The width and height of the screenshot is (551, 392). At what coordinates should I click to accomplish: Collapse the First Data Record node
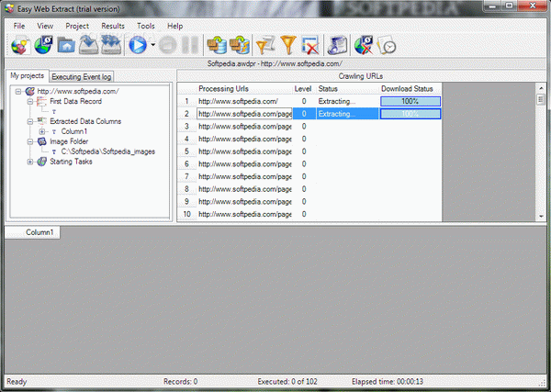[30, 102]
